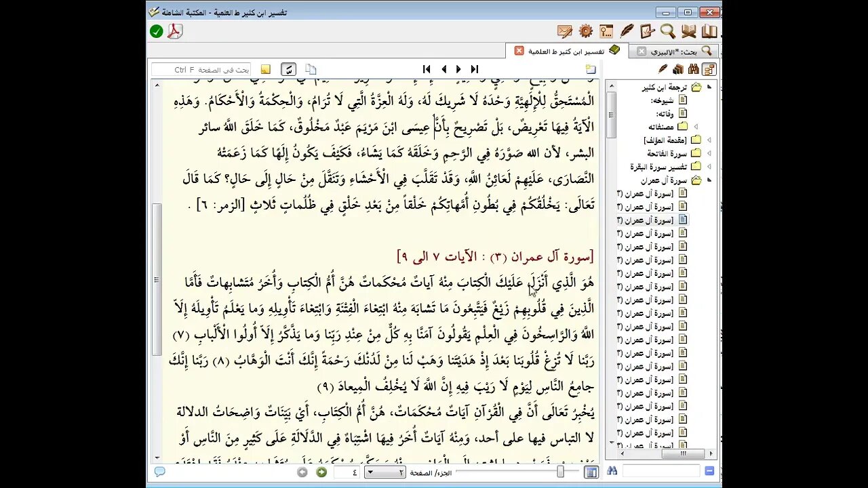Close the تفسير ابن كثير tab

pyautogui.click(x=519, y=51)
